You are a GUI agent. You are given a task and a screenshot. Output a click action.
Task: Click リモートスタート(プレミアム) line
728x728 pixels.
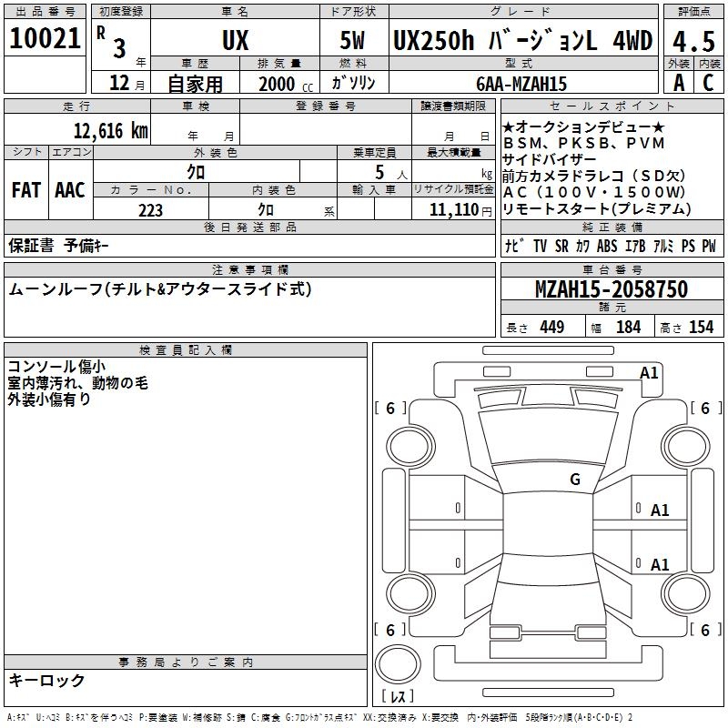click(597, 208)
